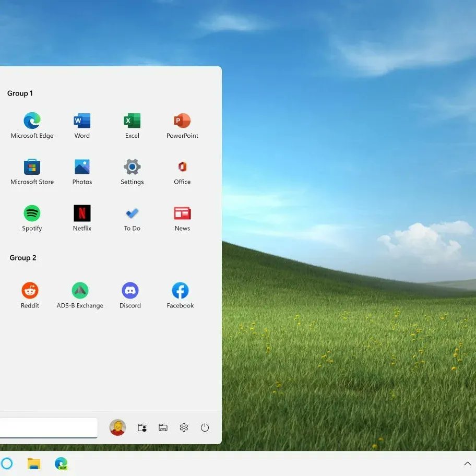Open PowerPoint
Viewport: 476px width, 476px height.
click(x=182, y=120)
